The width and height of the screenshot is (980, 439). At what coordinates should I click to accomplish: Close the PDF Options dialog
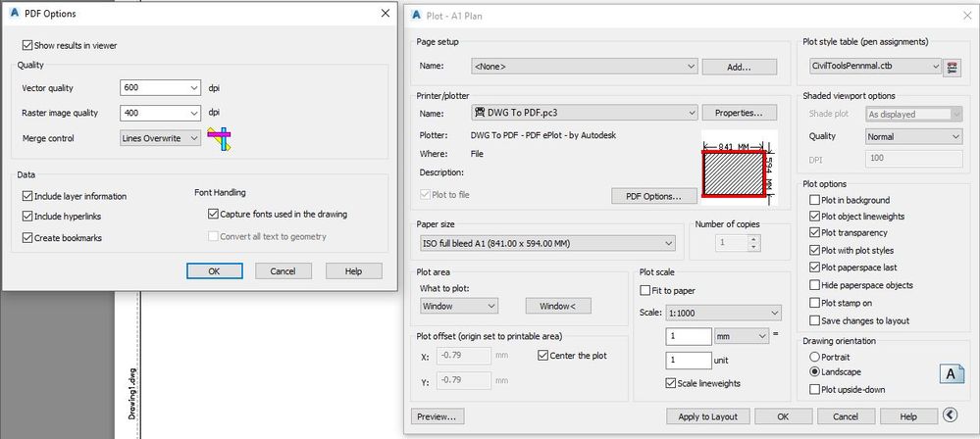pos(385,13)
